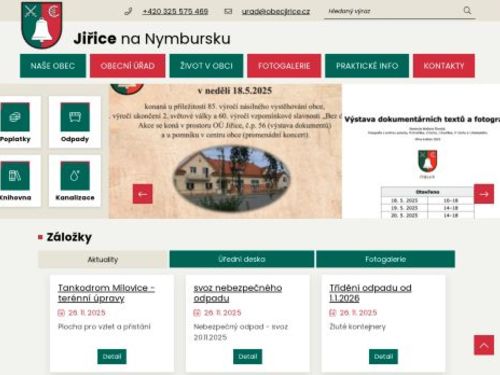Open the Kanalizace water drop icon
The height and width of the screenshot is (375, 500).
tap(75, 176)
